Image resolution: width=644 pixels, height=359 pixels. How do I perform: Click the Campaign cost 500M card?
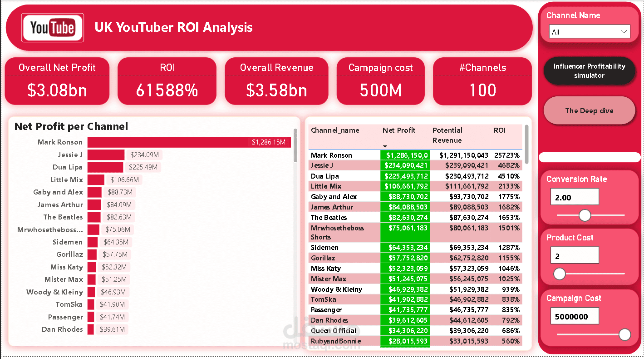pos(381,81)
